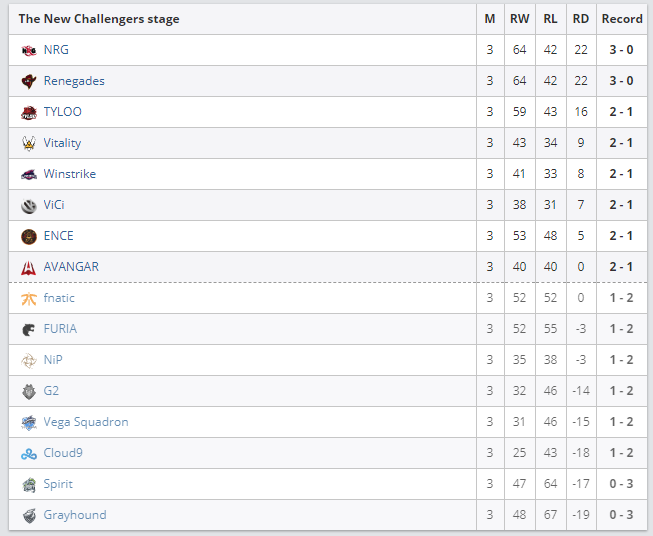Open the Spirit team link
Image resolution: width=653 pixels, height=536 pixels.
pyautogui.click(x=58, y=484)
